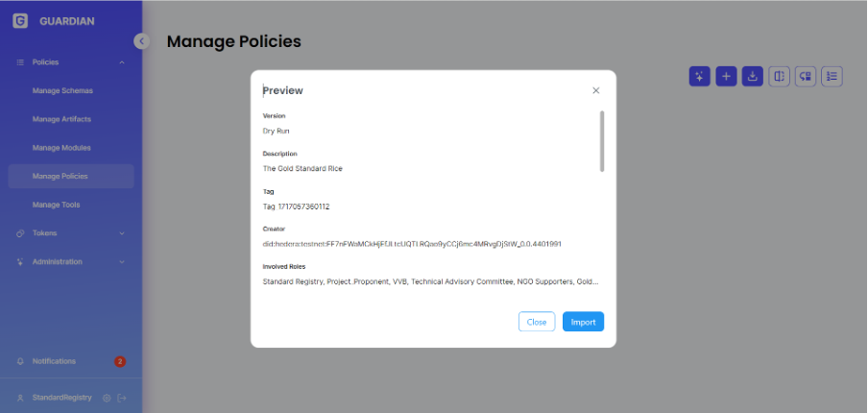Dismiss the Preview dialog with X

tap(596, 90)
